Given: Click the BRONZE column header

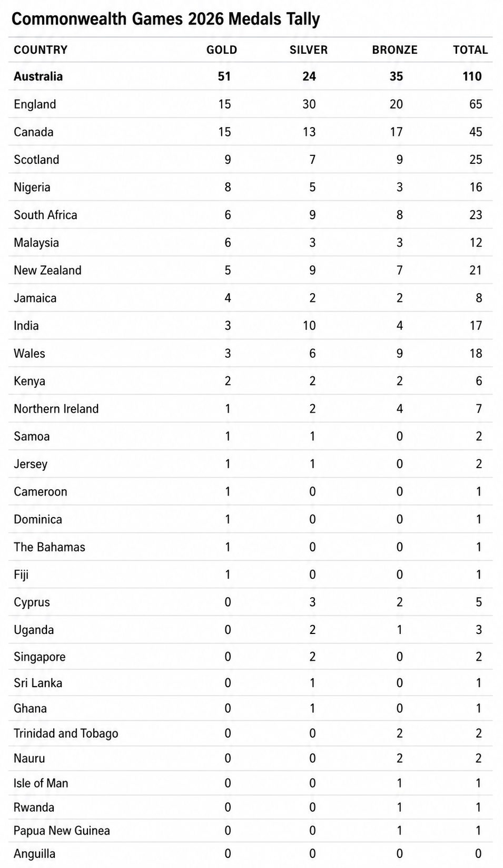Looking at the screenshot, I should [395, 50].
